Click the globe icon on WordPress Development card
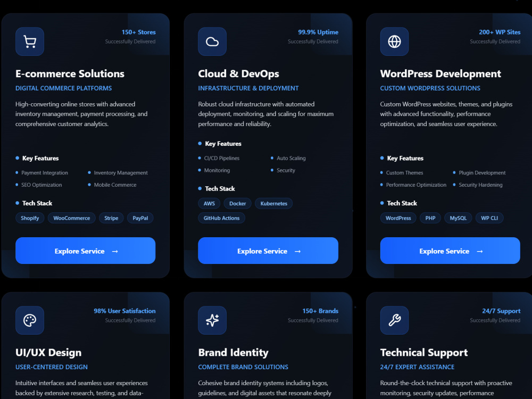 coord(395,41)
